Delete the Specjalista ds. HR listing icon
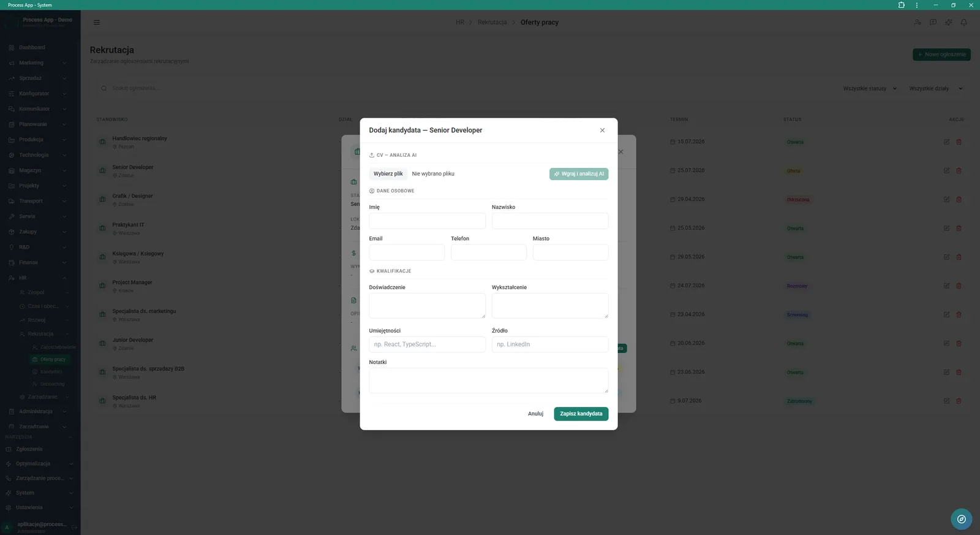 click(x=959, y=401)
